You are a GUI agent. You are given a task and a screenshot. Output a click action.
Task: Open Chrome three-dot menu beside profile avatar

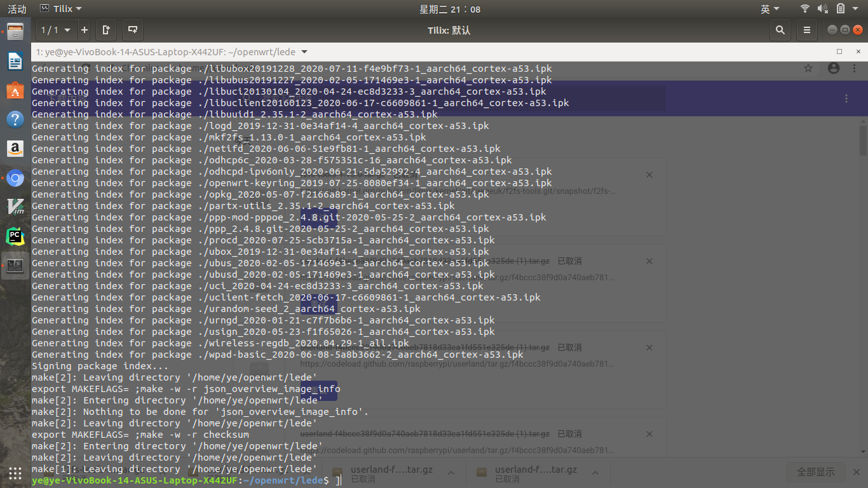tap(856, 68)
